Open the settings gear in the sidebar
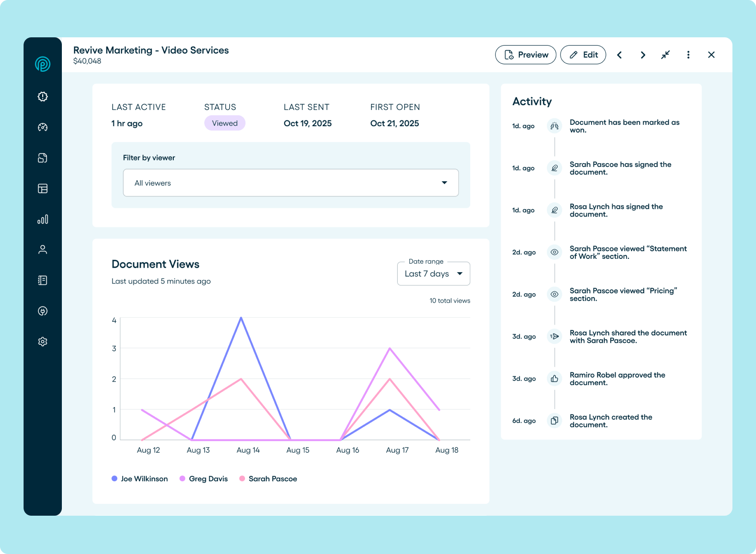756x554 pixels. (x=43, y=341)
